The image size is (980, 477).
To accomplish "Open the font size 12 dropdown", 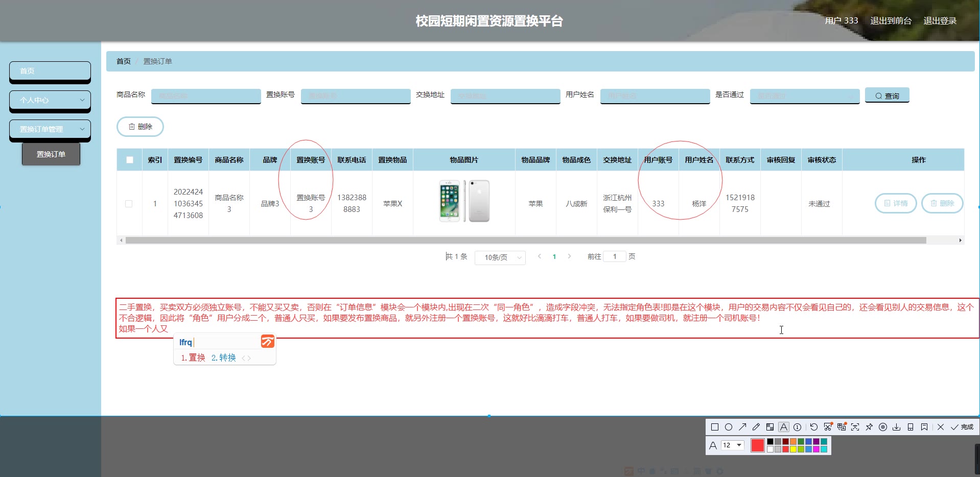I will point(733,445).
